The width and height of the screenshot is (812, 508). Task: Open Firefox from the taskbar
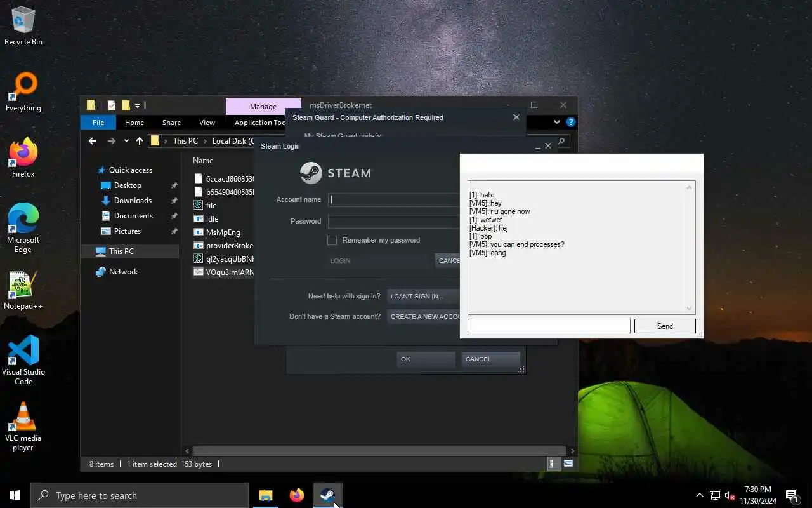(x=297, y=495)
